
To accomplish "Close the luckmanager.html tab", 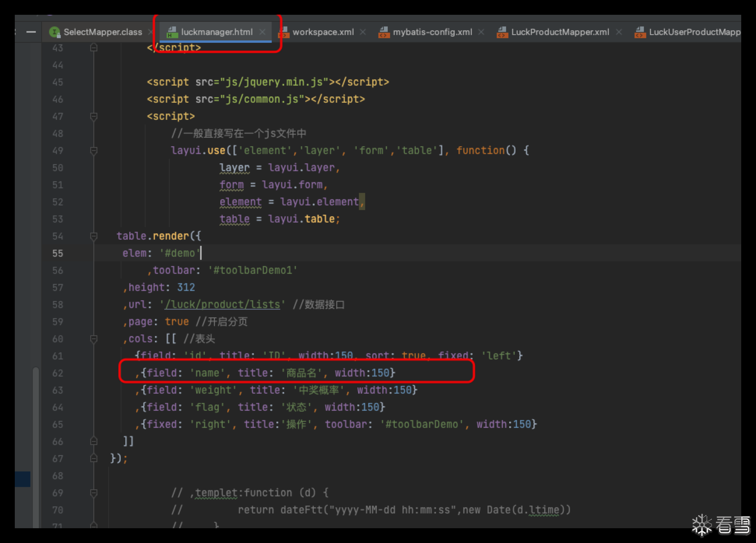I will [x=263, y=32].
